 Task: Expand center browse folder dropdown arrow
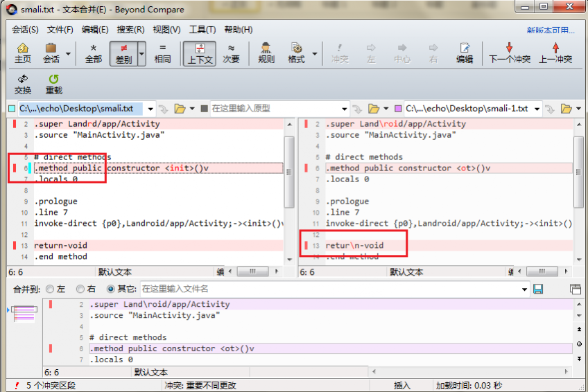386,109
